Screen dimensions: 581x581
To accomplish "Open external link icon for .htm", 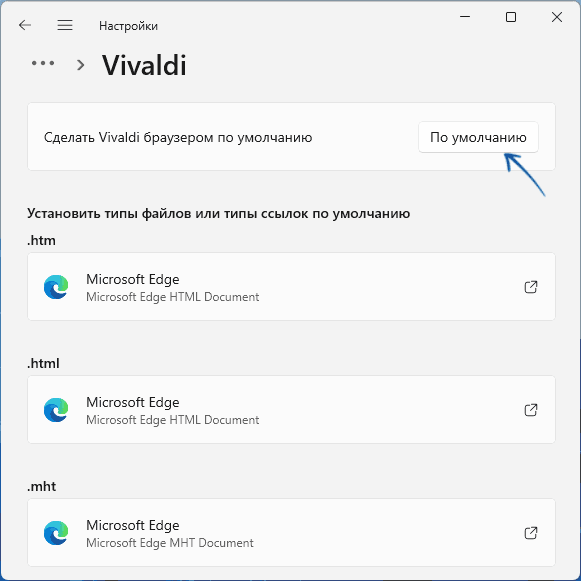I will pyautogui.click(x=531, y=287).
